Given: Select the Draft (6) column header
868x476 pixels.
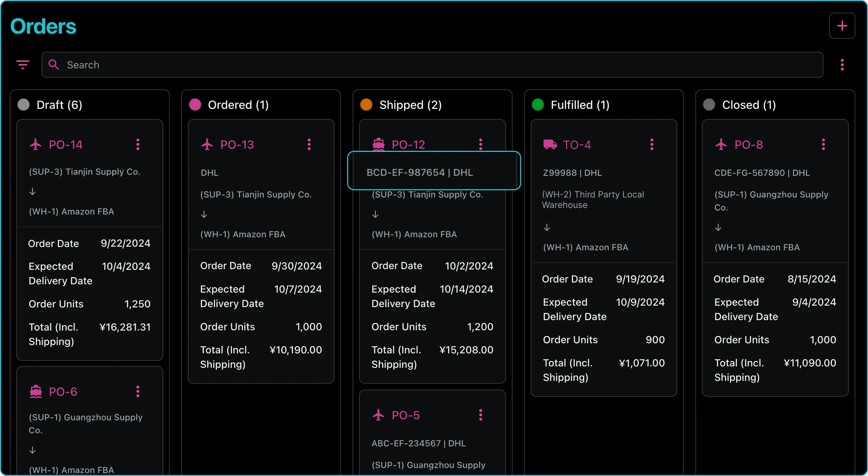Looking at the screenshot, I should point(59,105).
